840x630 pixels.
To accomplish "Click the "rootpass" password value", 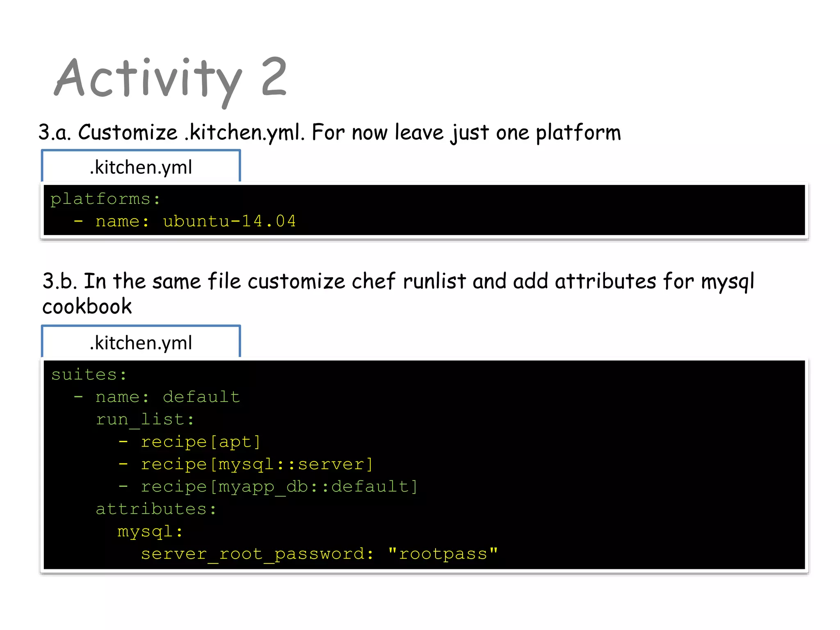I will 443,554.
